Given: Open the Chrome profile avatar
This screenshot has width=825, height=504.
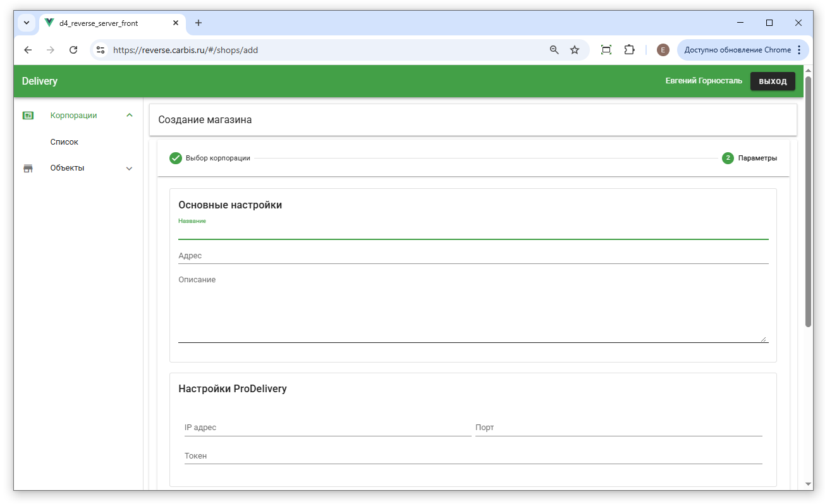Looking at the screenshot, I should (x=663, y=50).
